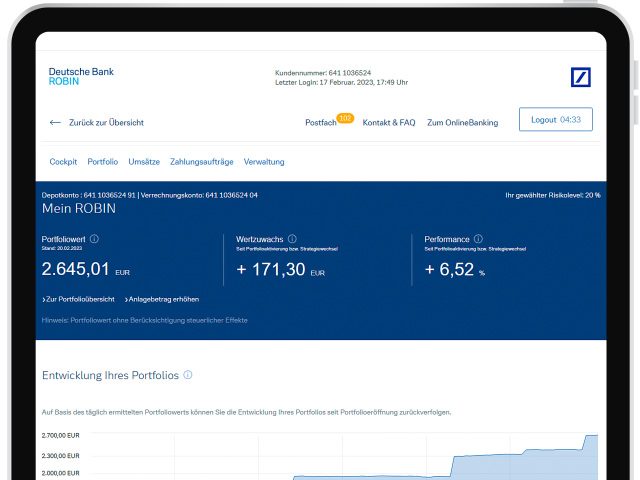Image resolution: width=640 pixels, height=480 pixels.
Task: Click the Performance value + 6,52 %
Action: pyautogui.click(x=455, y=270)
